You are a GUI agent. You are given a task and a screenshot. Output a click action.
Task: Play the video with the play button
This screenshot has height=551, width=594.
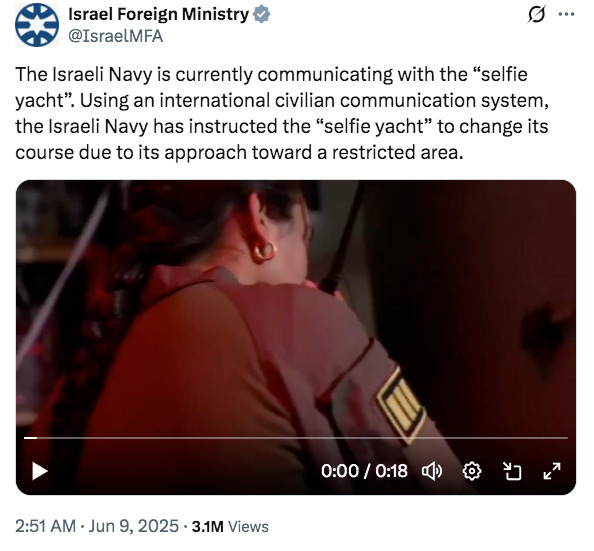pos(39,471)
